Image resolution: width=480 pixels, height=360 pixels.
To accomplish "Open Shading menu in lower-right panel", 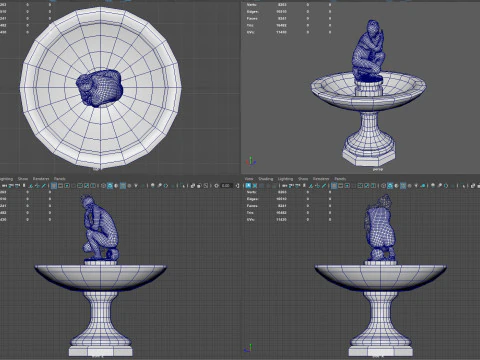I will pos(265,179).
